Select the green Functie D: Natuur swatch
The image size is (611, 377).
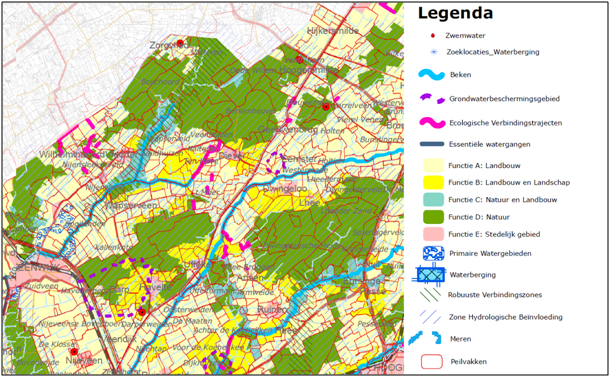coord(433,217)
